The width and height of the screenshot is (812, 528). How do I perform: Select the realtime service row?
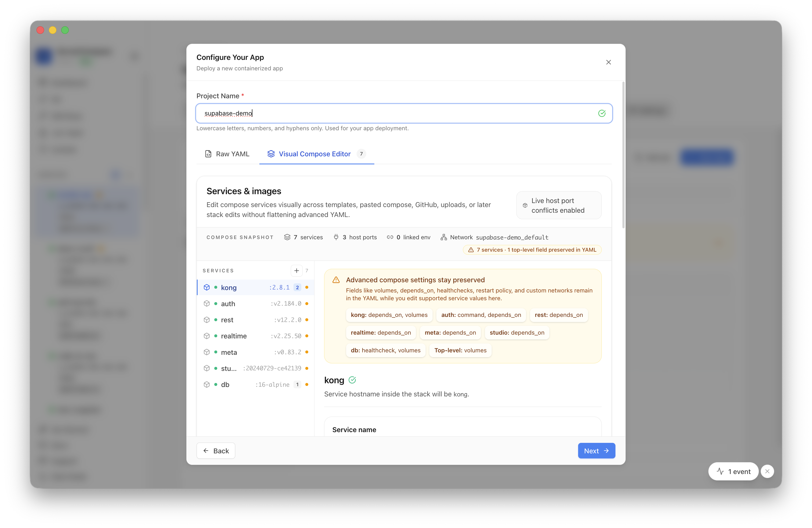pos(256,336)
